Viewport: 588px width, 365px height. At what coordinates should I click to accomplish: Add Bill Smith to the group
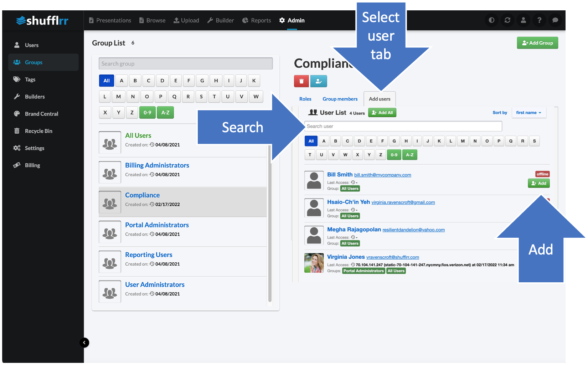(538, 183)
